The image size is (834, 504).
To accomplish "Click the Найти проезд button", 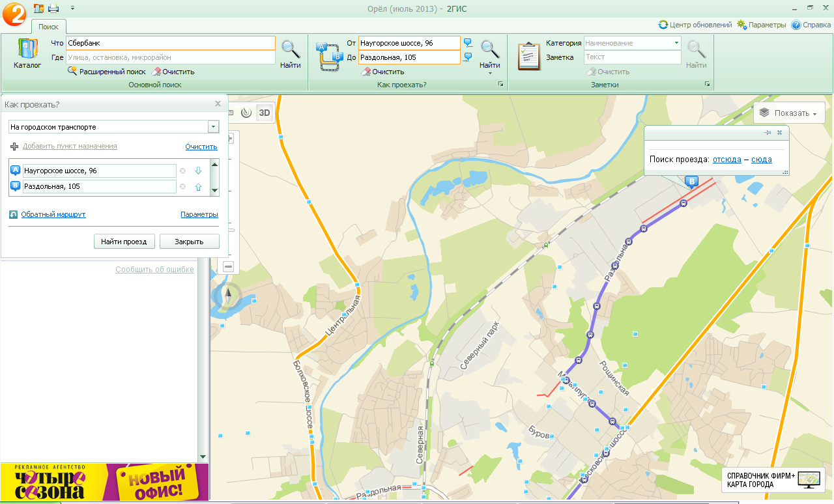I will click(x=124, y=242).
